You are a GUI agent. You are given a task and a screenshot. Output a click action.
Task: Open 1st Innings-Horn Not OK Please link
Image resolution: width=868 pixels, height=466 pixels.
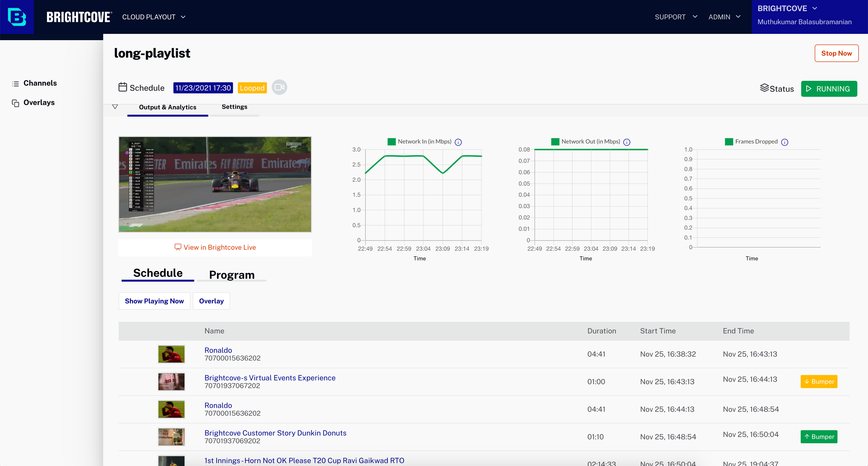304,461
